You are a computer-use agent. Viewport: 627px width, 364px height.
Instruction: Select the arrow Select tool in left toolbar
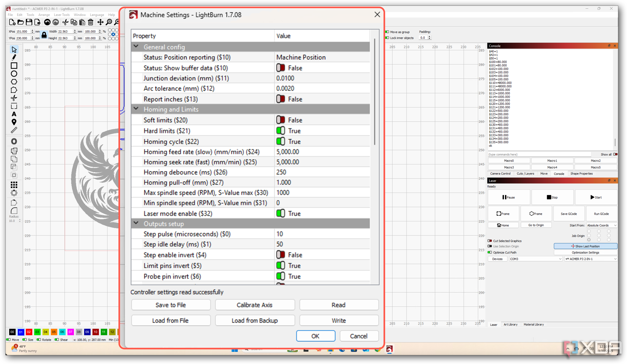14,49
